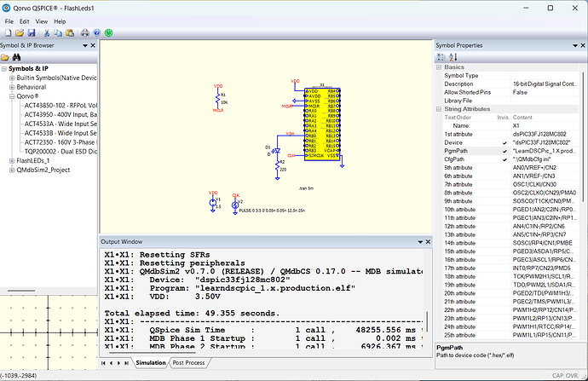Image resolution: width=588 pixels, height=381 pixels.
Task: Go to next output tab arrow
Action: tap(118, 363)
